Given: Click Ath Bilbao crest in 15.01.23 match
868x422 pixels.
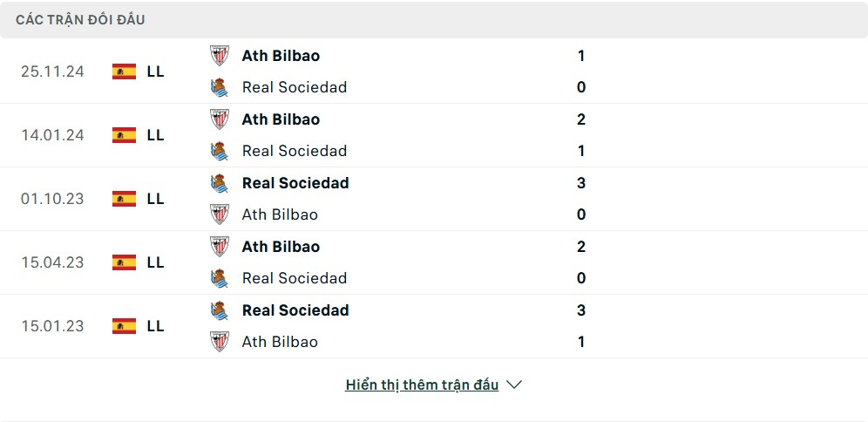Looking at the screenshot, I should [220, 342].
